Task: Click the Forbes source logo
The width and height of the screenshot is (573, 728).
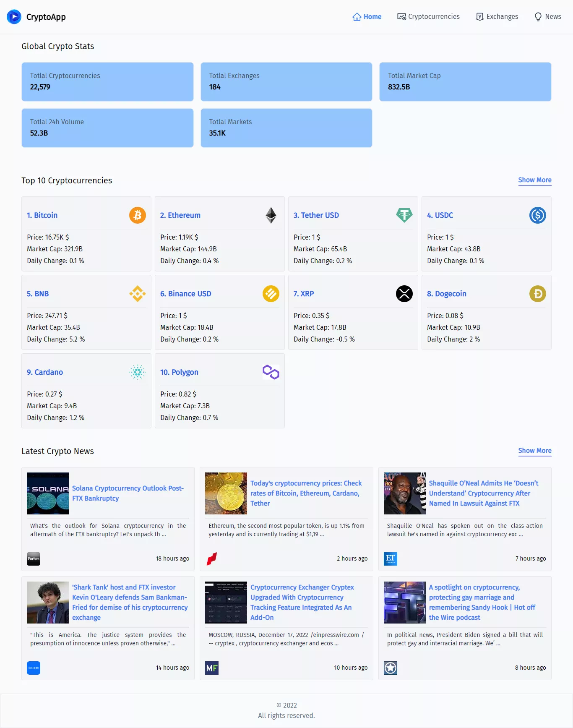Action: point(34,559)
